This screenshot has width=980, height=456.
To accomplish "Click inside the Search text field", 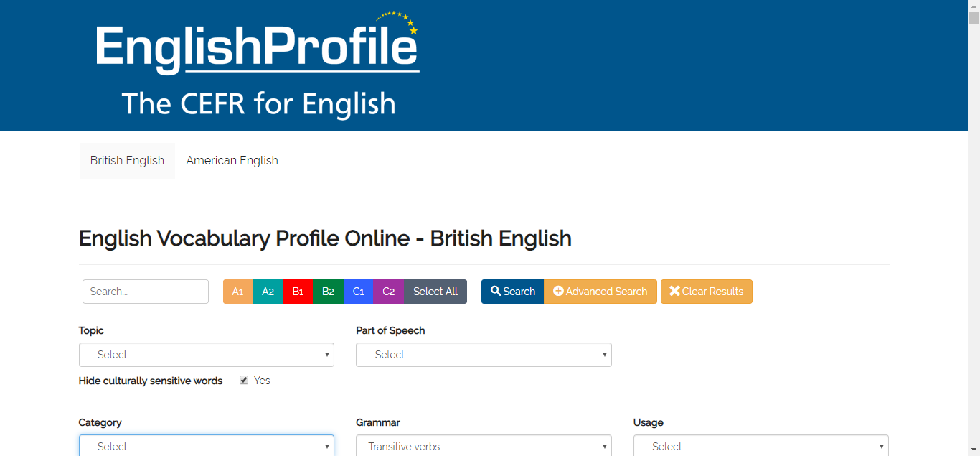I will click(x=146, y=292).
